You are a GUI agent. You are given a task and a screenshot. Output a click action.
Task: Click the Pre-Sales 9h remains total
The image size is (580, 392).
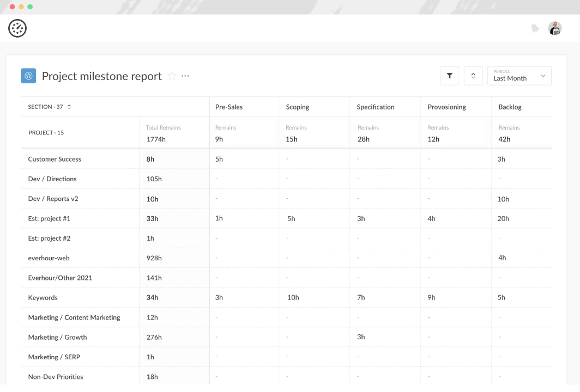click(x=219, y=139)
